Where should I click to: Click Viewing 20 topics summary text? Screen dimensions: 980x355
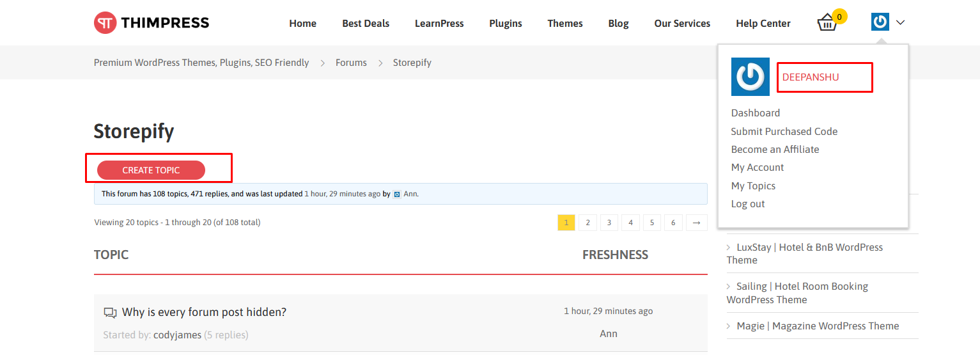pos(177,223)
